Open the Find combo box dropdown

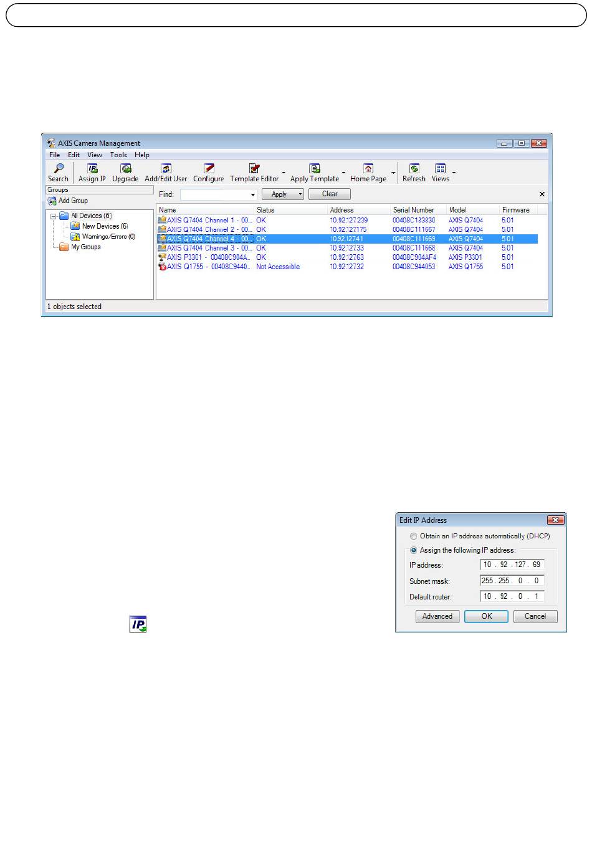pyautogui.click(x=253, y=195)
